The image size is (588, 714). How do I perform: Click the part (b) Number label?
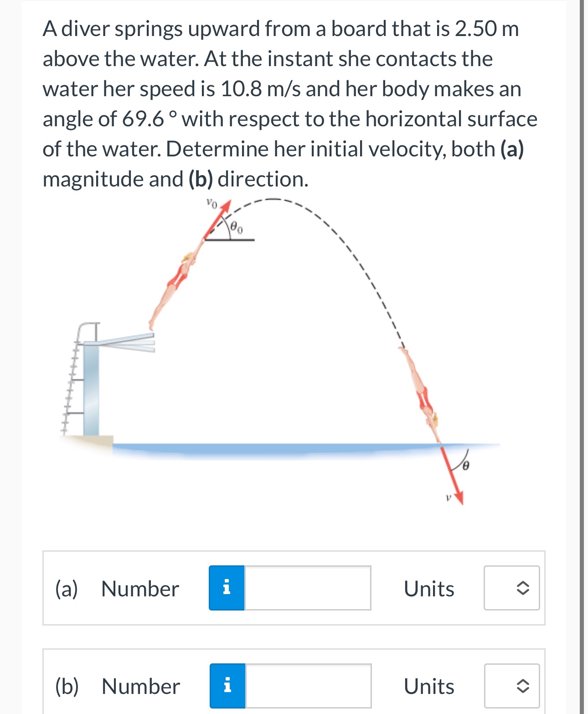tap(138, 687)
